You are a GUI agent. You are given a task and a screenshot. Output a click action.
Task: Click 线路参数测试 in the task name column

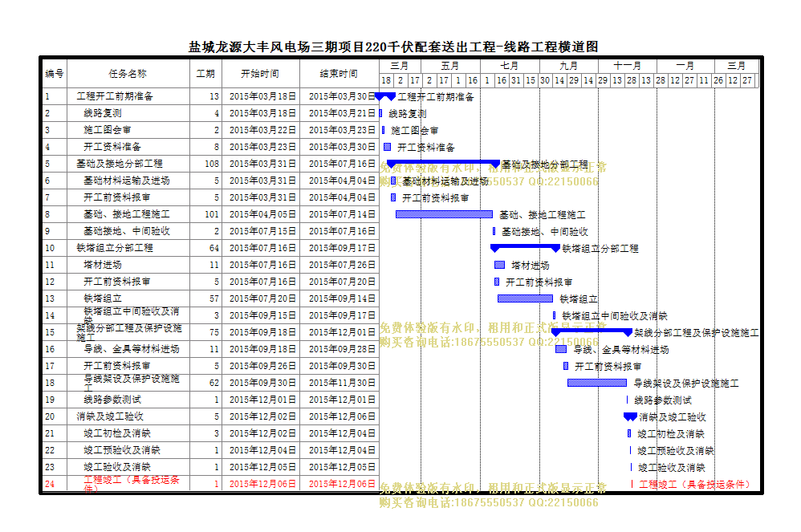pos(112,400)
